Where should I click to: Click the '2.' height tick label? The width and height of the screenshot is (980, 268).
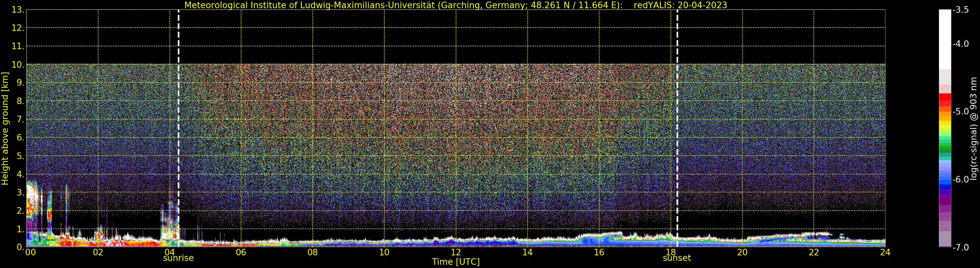pos(20,211)
